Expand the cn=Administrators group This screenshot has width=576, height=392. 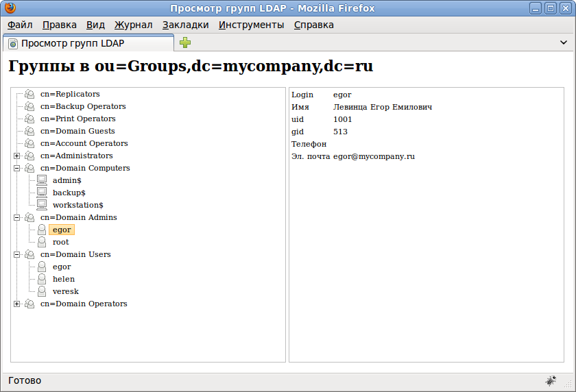tap(17, 156)
